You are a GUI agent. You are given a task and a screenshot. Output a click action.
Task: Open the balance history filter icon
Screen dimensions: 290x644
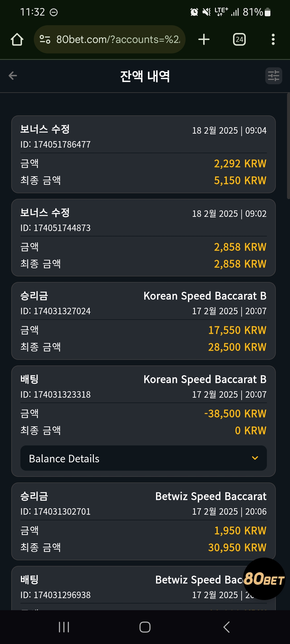tap(274, 76)
